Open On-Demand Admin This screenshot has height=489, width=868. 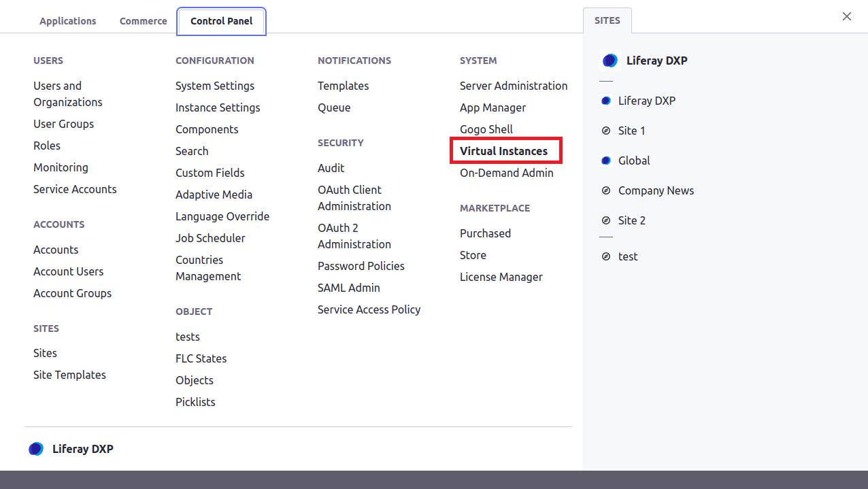507,173
